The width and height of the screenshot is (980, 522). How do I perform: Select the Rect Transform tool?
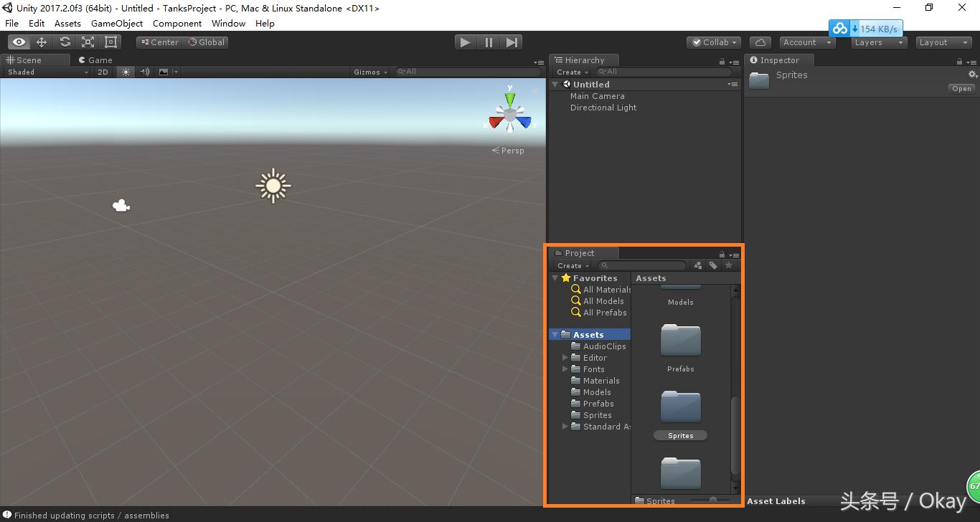click(110, 42)
